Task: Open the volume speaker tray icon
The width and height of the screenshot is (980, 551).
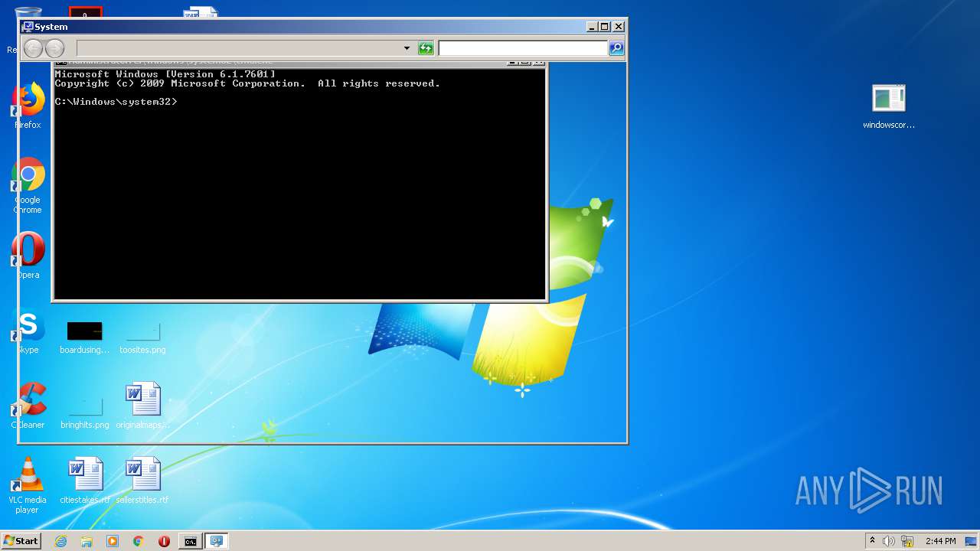Action: [889, 541]
